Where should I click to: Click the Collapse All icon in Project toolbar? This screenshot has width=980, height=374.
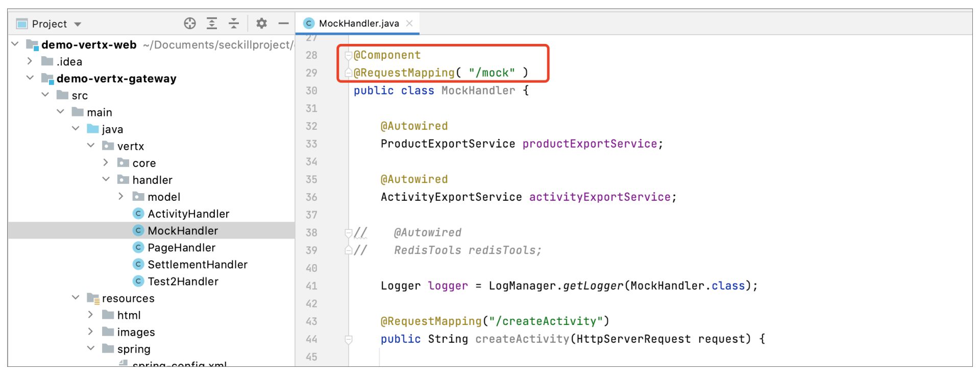click(x=234, y=23)
